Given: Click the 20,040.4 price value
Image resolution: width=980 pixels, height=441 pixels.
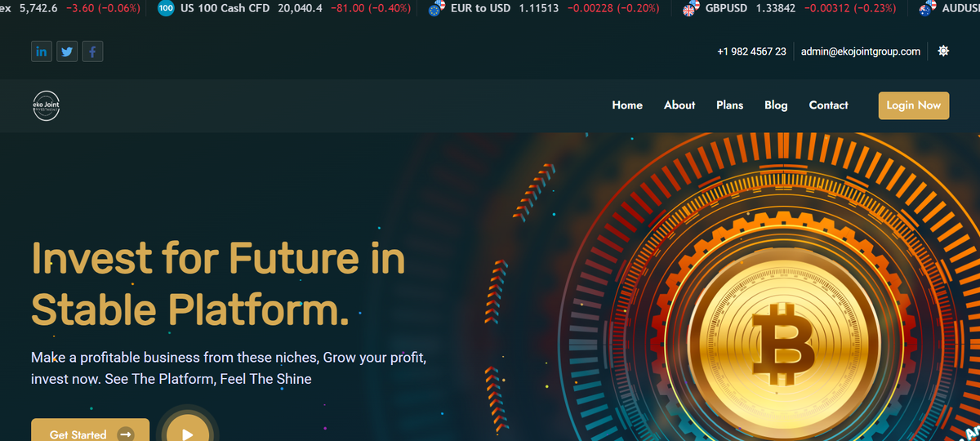Looking at the screenshot, I should coord(301,9).
